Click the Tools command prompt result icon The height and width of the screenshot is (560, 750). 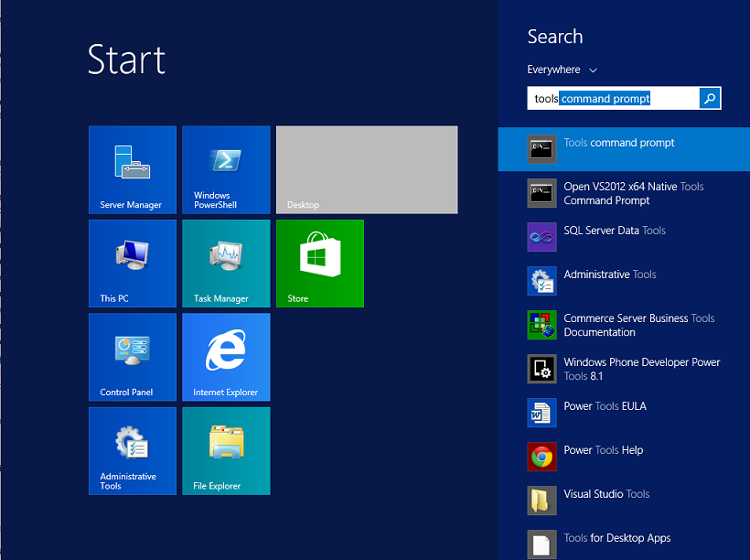pyautogui.click(x=542, y=149)
